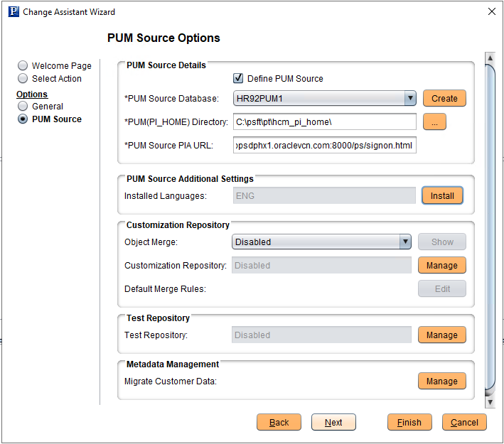The height and width of the screenshot is (444, 504).
Task: Click the browse (...) button for PI_HOME directory
Action: 434,122
